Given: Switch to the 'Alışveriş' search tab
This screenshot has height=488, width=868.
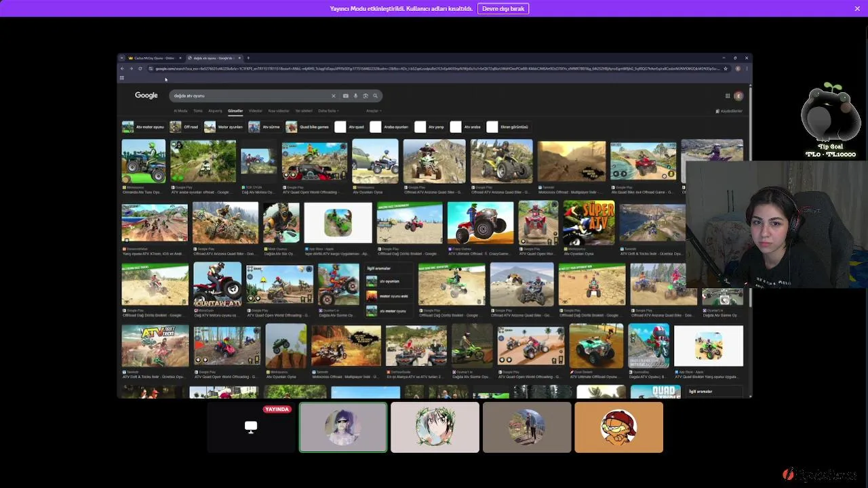Looking at the screenshot, I should 215,110.
